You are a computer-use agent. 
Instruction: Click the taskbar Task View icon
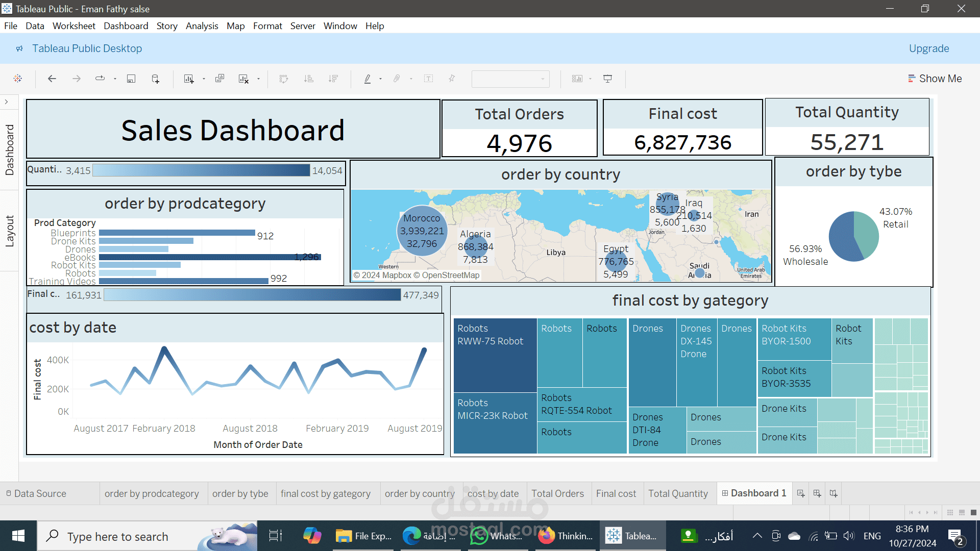click(276, 536)
